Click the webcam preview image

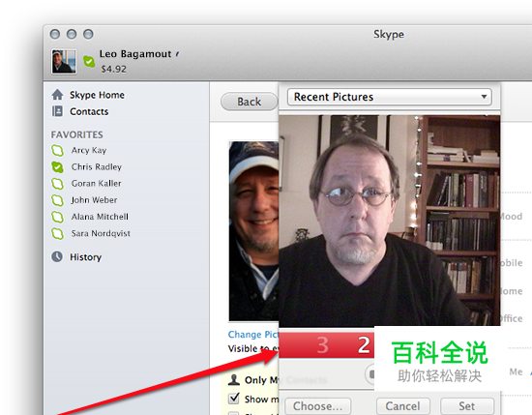click(x=389, y=221)
